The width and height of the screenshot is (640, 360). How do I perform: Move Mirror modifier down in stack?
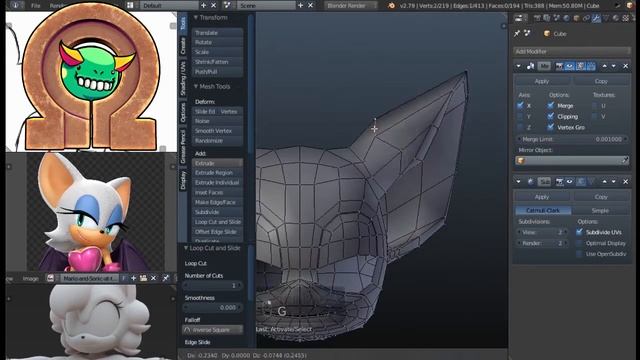613,66
